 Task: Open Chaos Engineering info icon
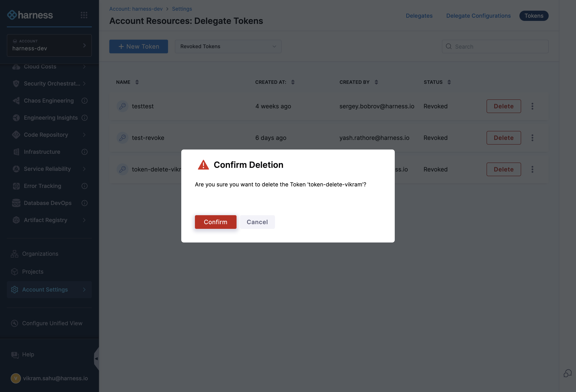click(85, 100)
